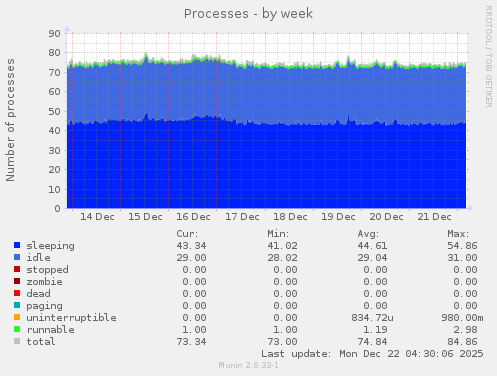This screenshot has width=497, height=376.
Task: Click the y-axis tick label 90
Action: pos(54,33)
